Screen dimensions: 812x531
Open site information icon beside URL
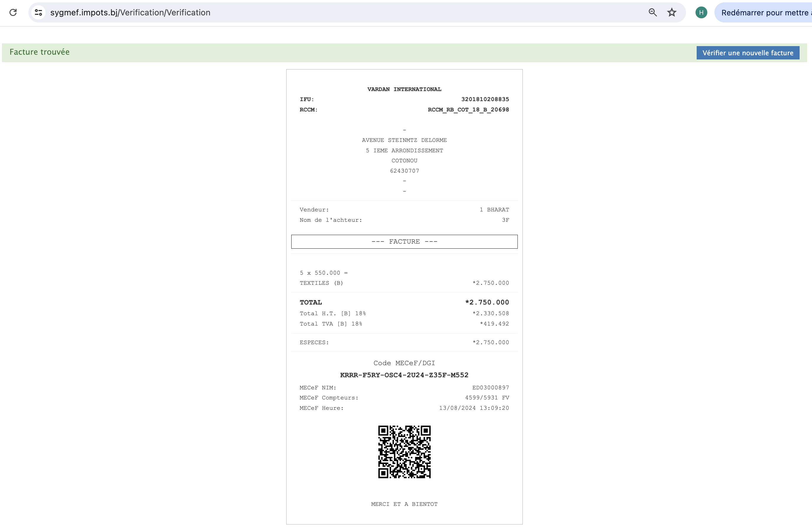tap(38, 13)
